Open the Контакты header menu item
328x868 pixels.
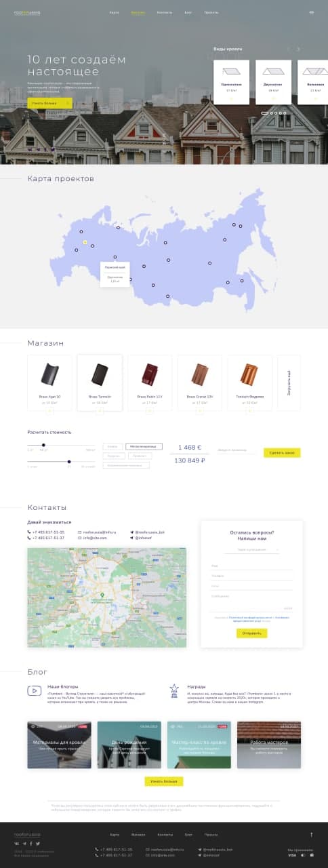click(164, 12)
